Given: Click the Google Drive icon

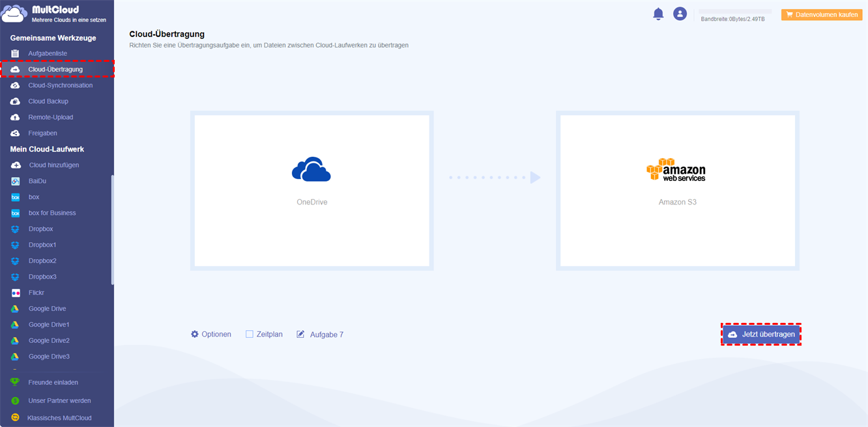Looking at the screenshot, I should 15,309.
